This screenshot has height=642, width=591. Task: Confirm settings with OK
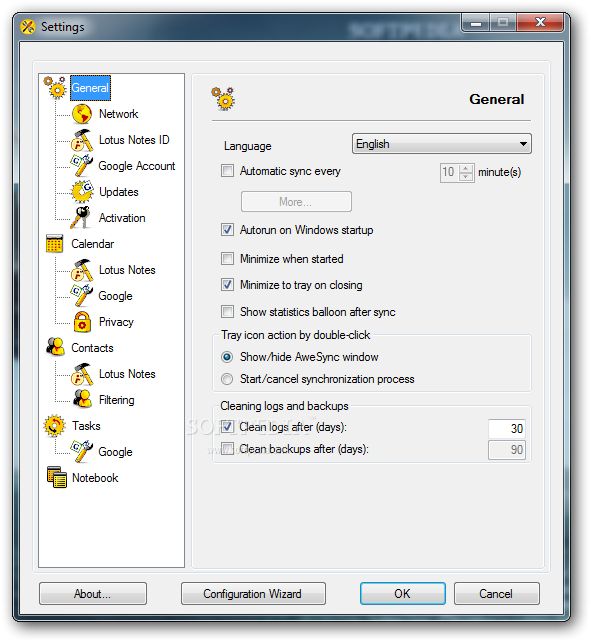click(403, 594)
